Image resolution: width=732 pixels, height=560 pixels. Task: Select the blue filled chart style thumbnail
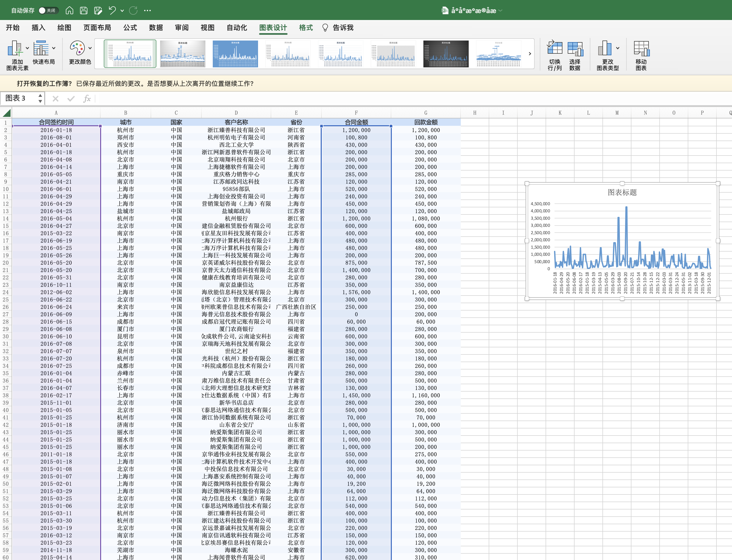235,54
